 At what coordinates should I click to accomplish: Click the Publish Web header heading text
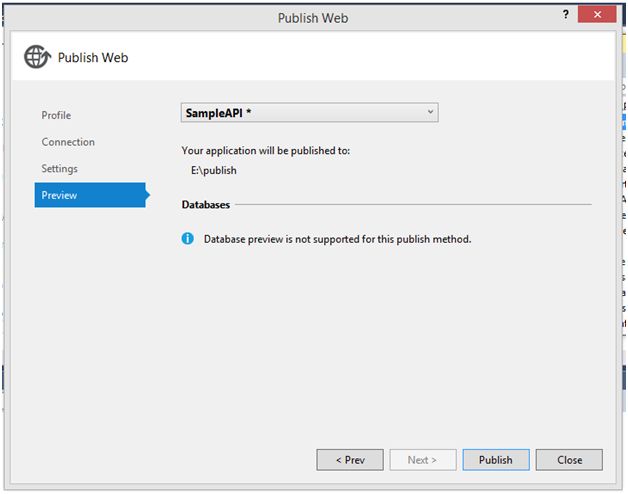pos(93,57)
